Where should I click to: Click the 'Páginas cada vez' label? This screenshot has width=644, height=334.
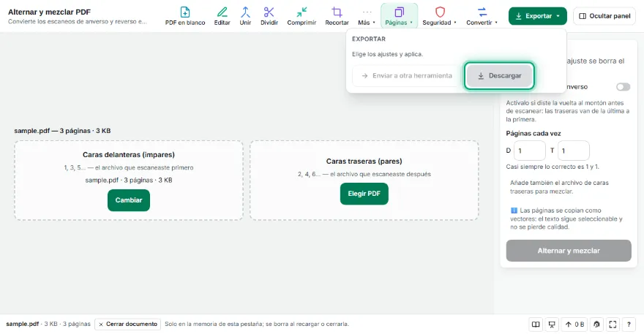[x=533, y=133]
